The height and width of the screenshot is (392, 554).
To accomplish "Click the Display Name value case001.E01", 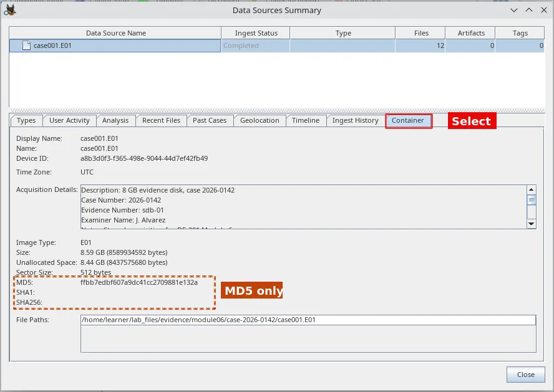I will point(99,138).
